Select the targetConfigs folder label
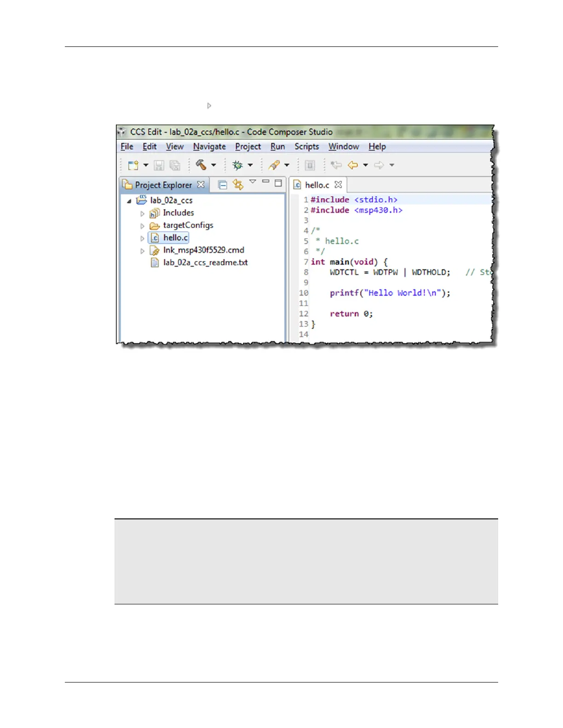The width and height of the screenshot is (563, 728). [x=188, y=225]
